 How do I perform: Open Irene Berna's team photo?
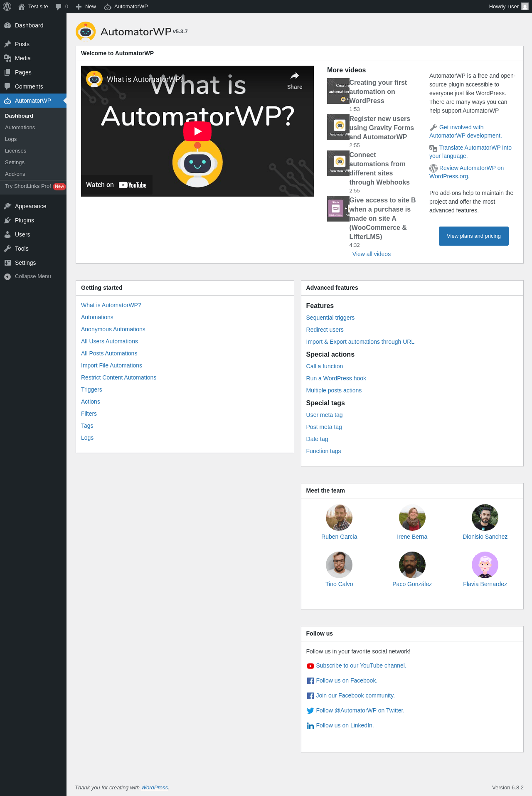(x=412, y=518)
